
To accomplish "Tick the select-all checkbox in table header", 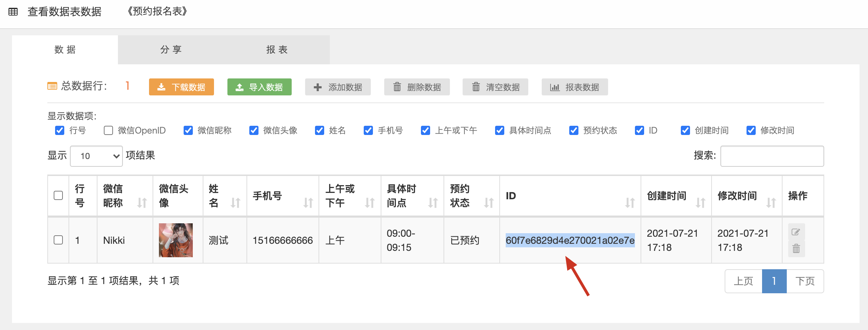I will pos(58,195).
